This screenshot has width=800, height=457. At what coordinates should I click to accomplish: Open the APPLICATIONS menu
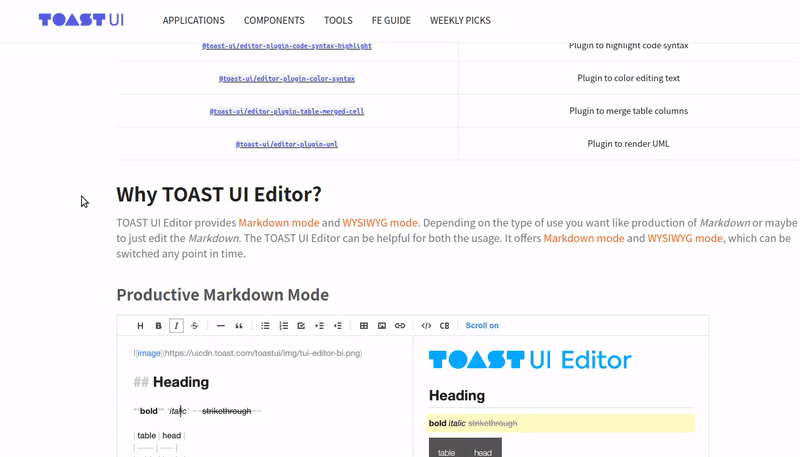click(193, 20)
